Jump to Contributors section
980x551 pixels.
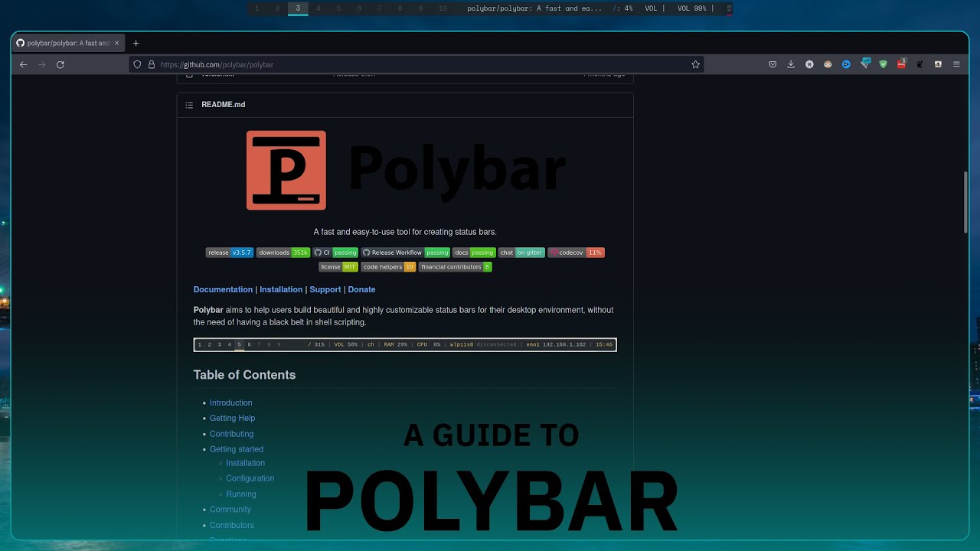pos(232,525)
